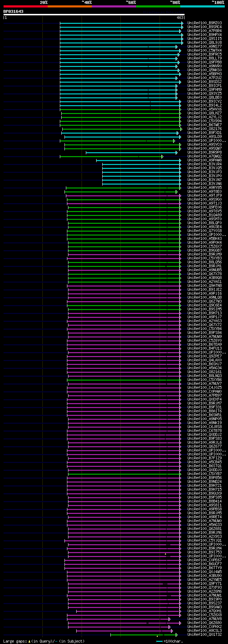The image size is (228, 644).
Task: Open hit UniRef100_A7P8R4
Action: click(204, 31)
